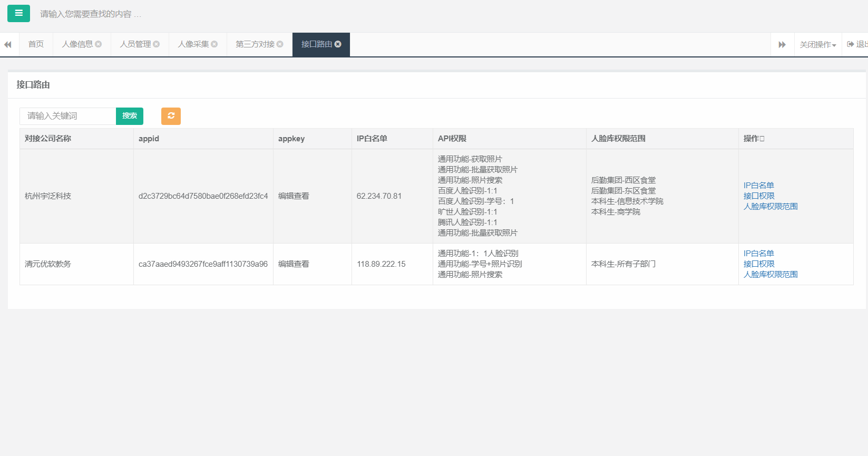Close the active 接口路由 tab
This screenshot has height=456, width=868.
click(x=338, y=44)
